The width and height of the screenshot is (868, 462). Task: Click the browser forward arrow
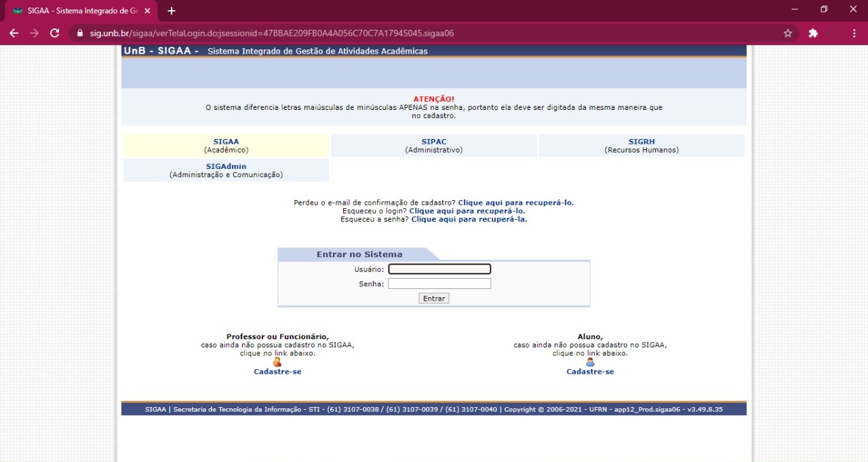(34, 33)
